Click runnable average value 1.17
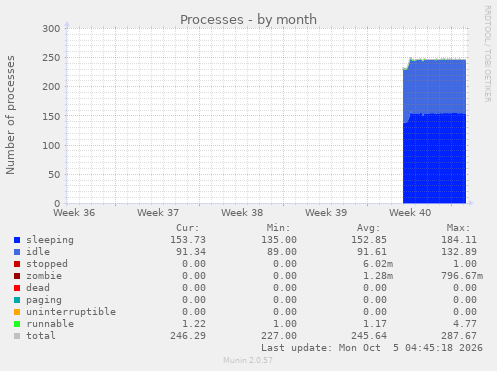Image resolution: width=497 pixels, height=371 pixels. 375,324
